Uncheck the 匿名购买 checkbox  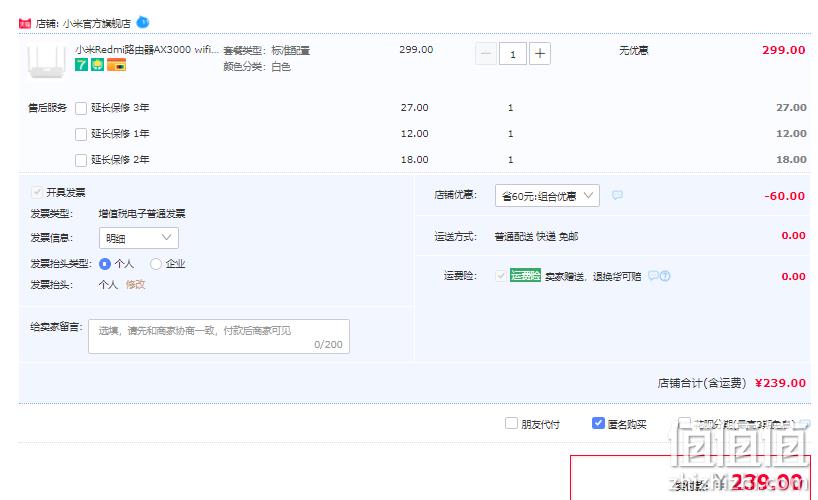(x=598, y=423)
